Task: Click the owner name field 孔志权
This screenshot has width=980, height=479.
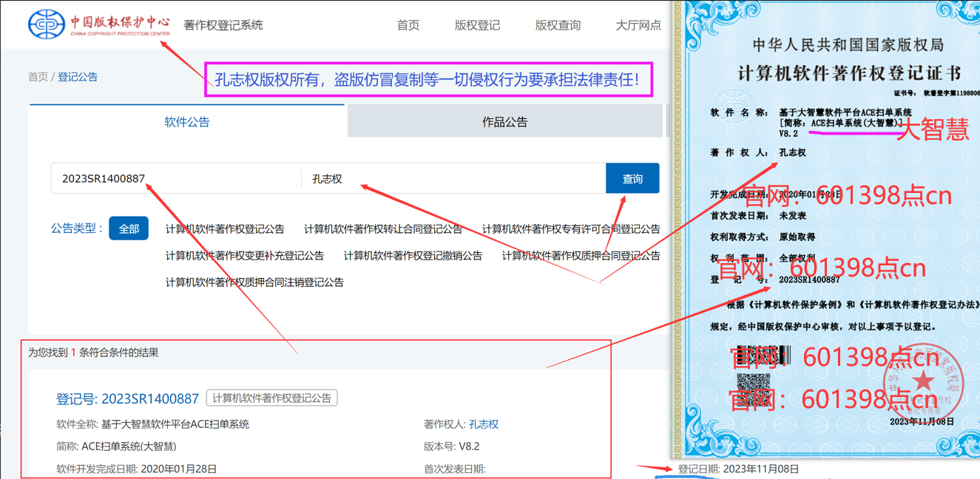Action: point(454,179)
